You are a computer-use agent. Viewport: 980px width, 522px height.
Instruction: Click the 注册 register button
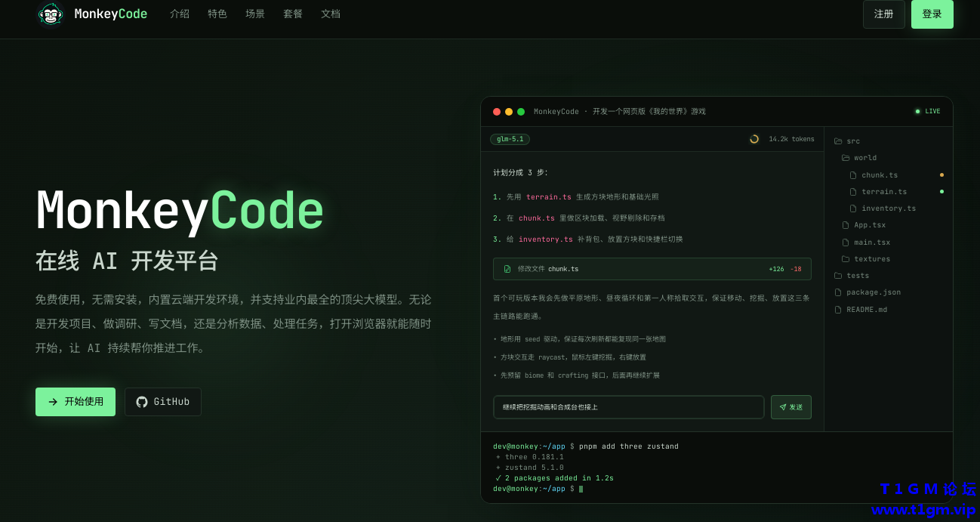pyautogui.click(x=883, y=14)
